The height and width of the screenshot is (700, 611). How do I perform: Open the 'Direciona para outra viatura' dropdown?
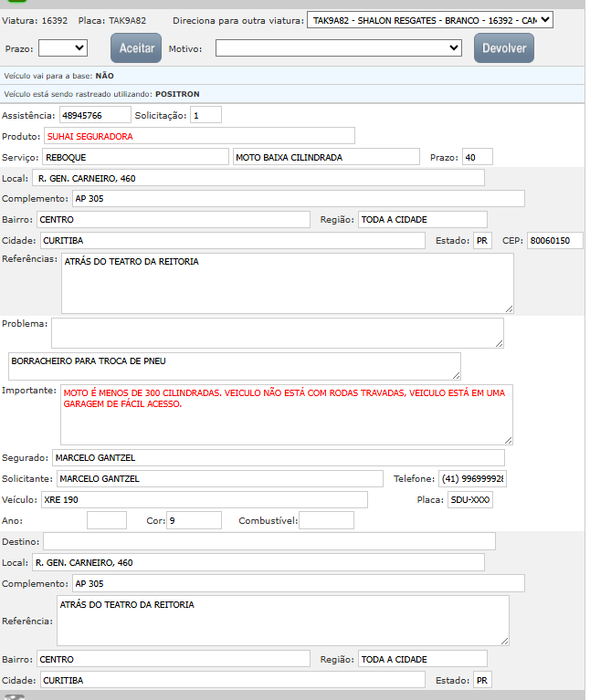click(430, 19)
